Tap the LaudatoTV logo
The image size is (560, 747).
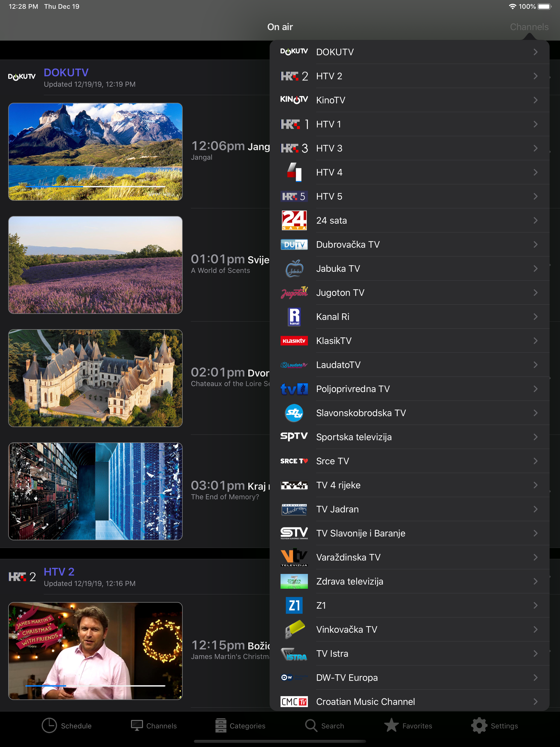tap(294, 365)
